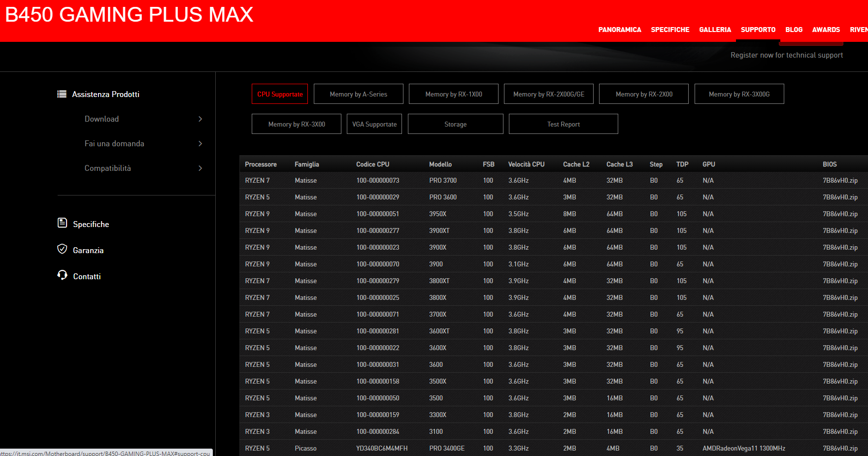The image size is (868, 456).
Task: Open the Fai una domanda link
Action: click(114, 143)
